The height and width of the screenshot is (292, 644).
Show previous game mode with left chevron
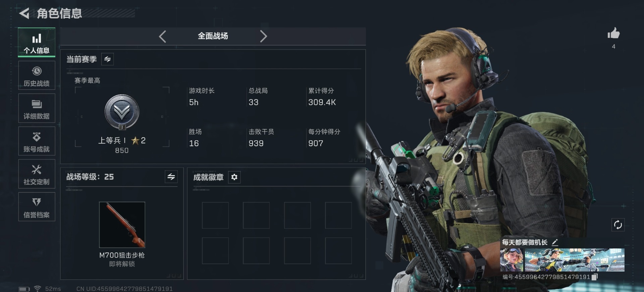point(163,36)
